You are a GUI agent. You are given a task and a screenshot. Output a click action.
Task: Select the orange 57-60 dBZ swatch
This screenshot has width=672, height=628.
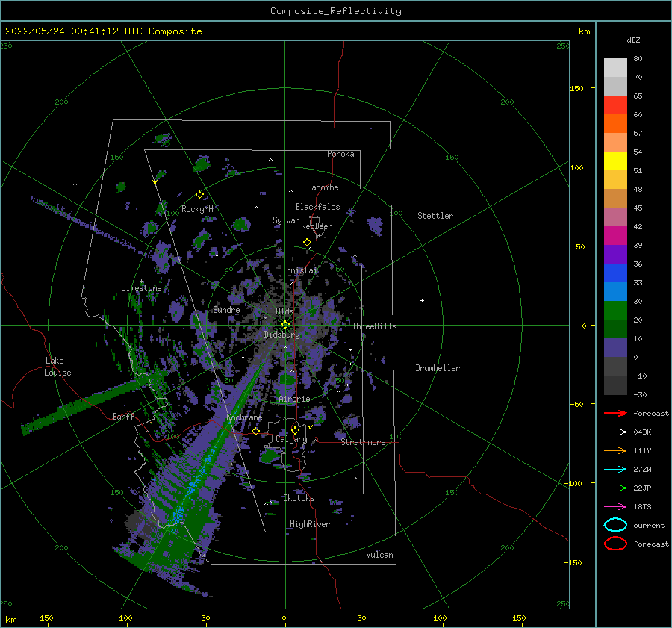coord(615,124)
